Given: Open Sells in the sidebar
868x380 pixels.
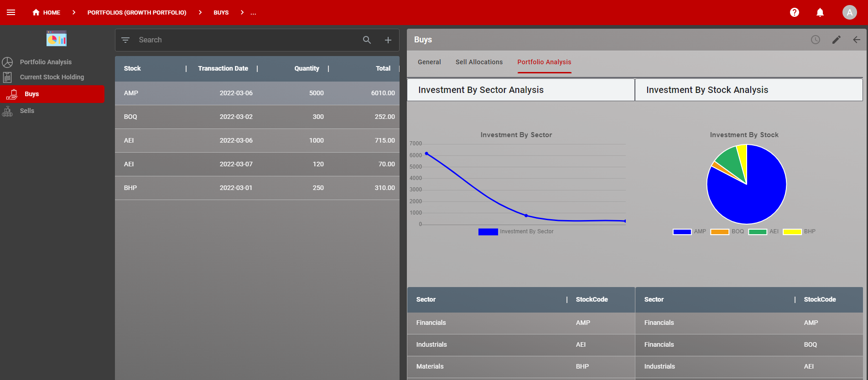Looking at the screenshot, I should coord(27,111).
